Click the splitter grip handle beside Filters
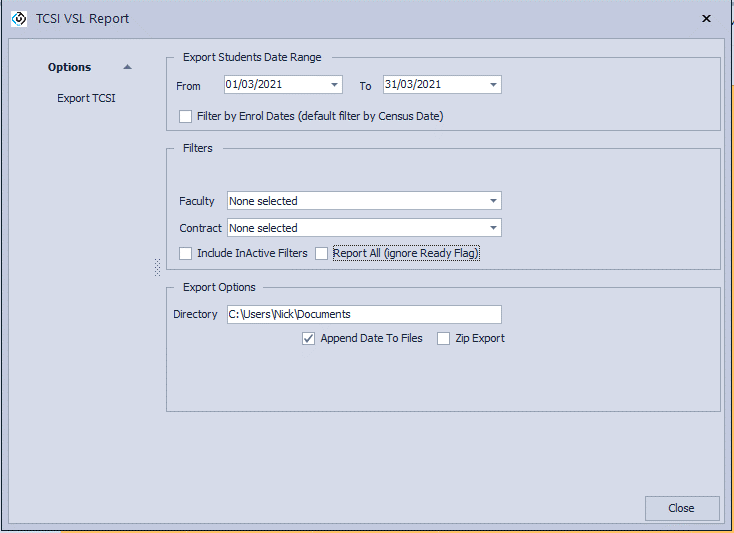The height and width of the screenshot is (533, 734). [x=157, y=267]
